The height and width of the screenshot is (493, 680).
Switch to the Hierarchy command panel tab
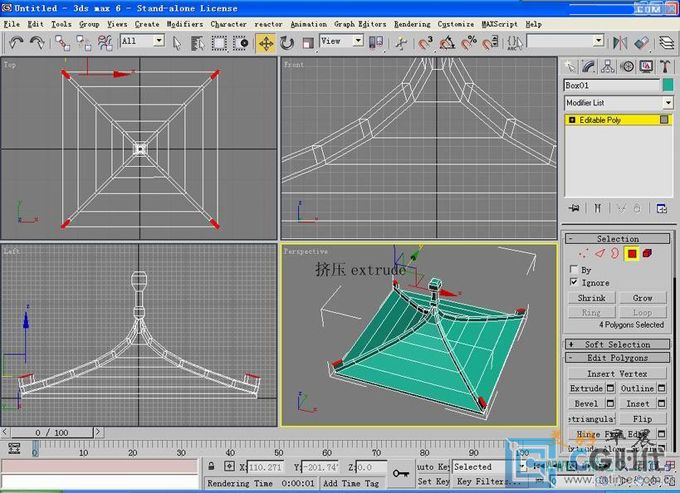point(608,66)
